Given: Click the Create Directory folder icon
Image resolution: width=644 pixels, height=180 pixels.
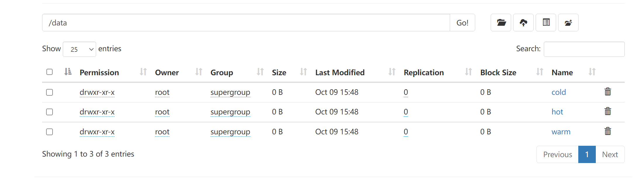Looking at the screenshot, I should point(501,23).
